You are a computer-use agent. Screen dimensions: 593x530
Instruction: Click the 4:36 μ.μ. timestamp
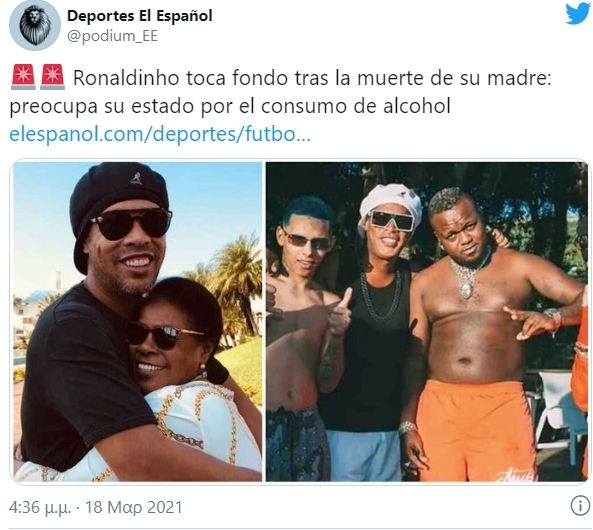click(40, 507)
